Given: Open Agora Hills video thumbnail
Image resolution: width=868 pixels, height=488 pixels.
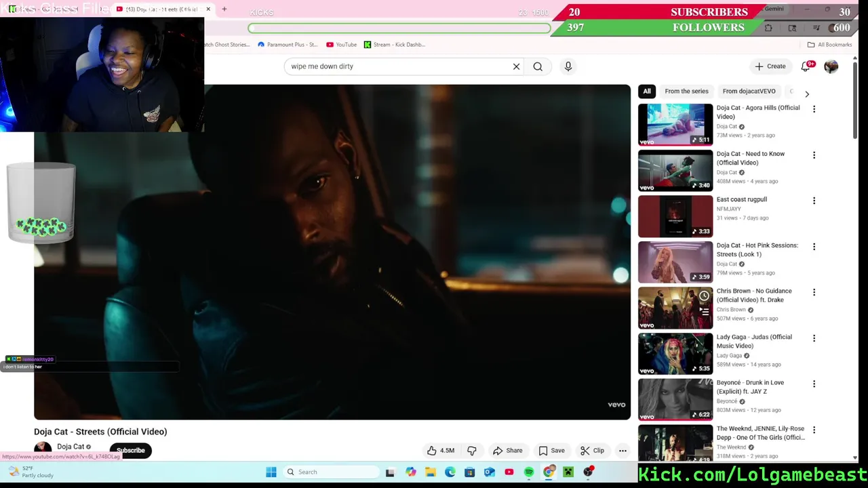Looking at the screenshot, I should pyautogui.click(x=675, y=125).
